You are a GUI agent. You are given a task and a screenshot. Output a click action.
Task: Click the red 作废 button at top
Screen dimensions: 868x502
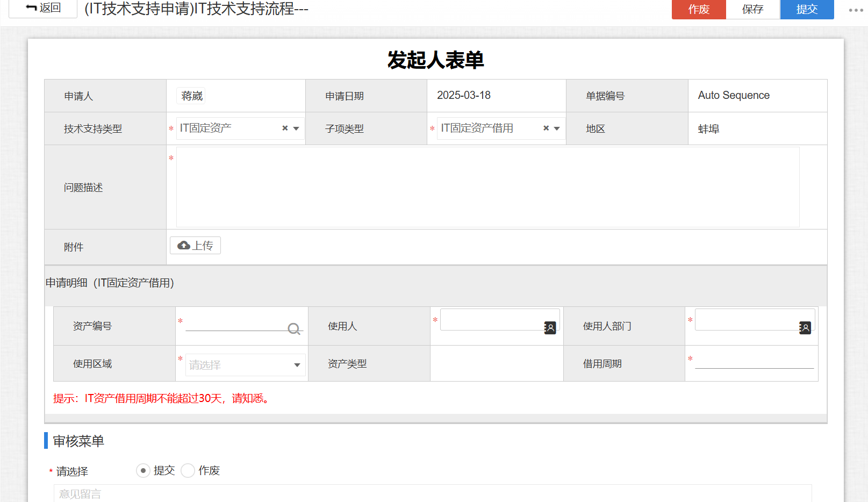[x=699, y=10]
